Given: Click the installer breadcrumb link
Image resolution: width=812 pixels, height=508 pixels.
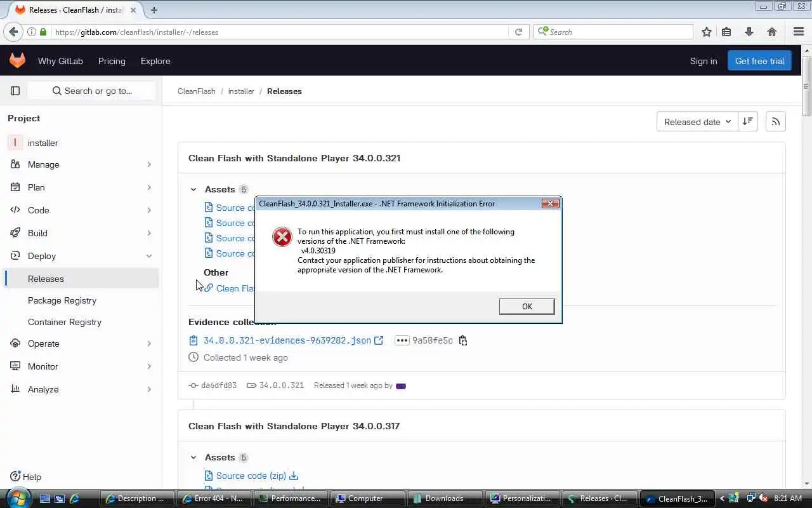Looking at the screenshot, I should [x=241, y=91].
